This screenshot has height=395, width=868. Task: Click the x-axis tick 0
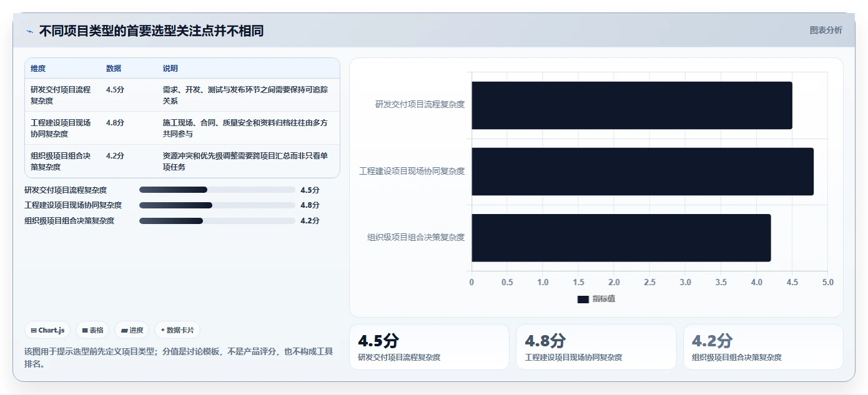pyautogui.click(x=471, y=282)
